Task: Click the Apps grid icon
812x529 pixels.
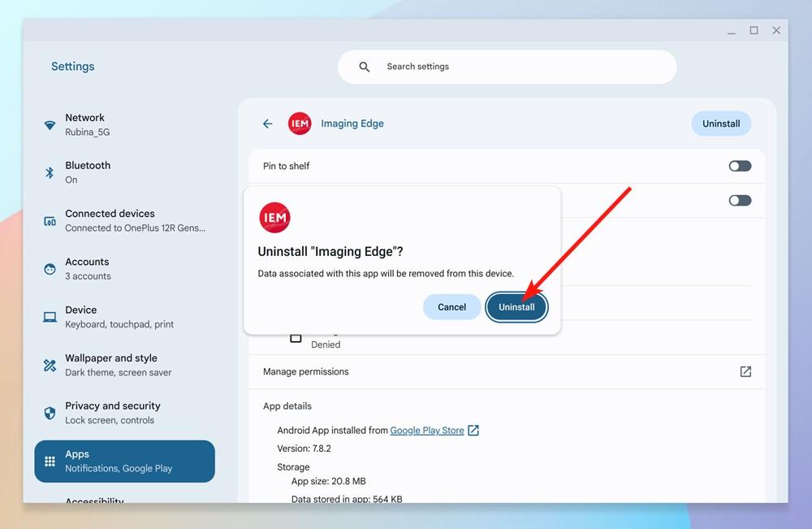Action: tap(50, 461)
